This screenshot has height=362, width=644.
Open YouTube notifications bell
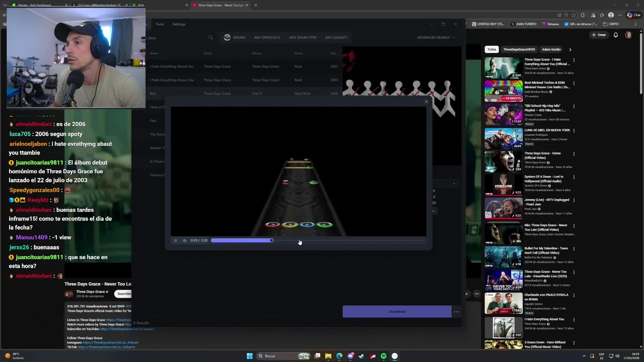tap(616, 35)
